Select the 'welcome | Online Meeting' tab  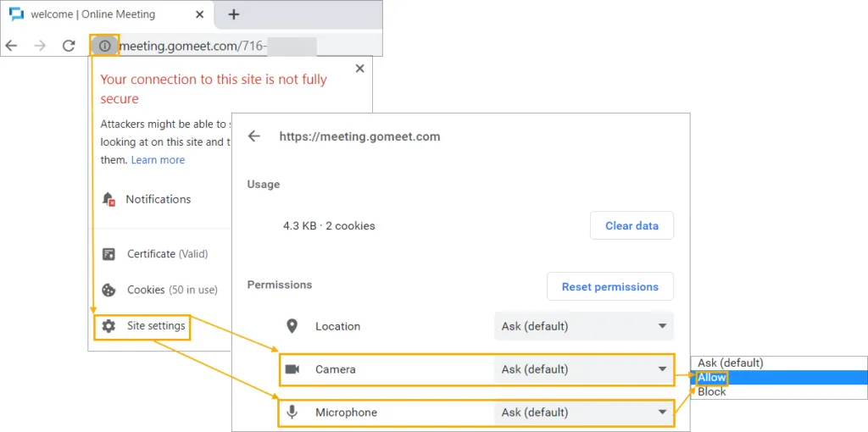(106, 14)
